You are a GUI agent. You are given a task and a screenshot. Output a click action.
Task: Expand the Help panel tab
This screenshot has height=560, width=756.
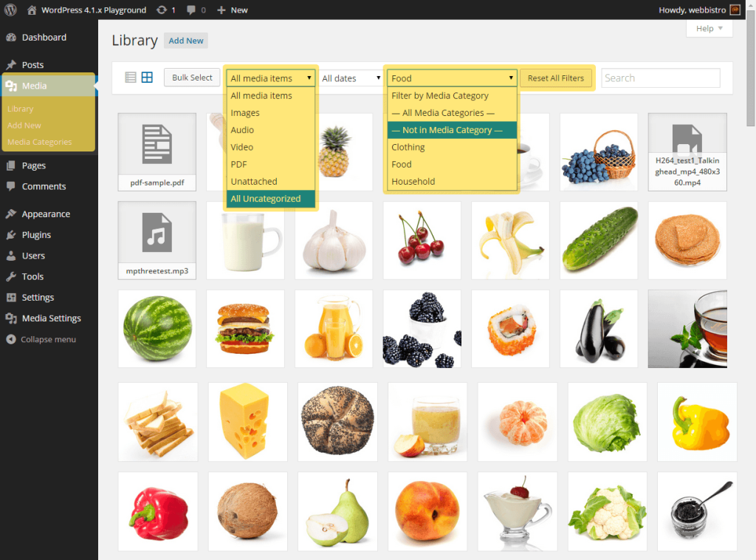(x=709, y=29)
